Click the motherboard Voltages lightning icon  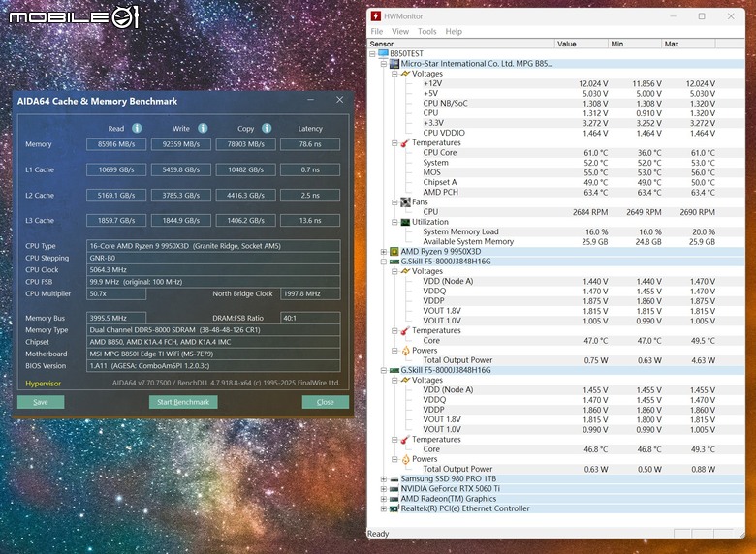point(405,74)
